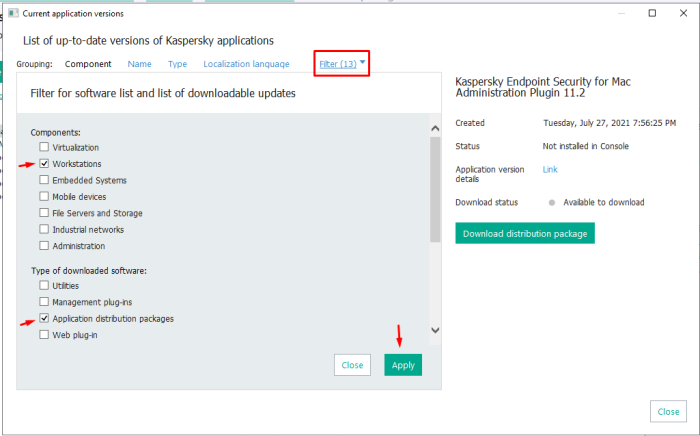
Task: Check the Virtualization component checkbox
Action: point(44,147)
